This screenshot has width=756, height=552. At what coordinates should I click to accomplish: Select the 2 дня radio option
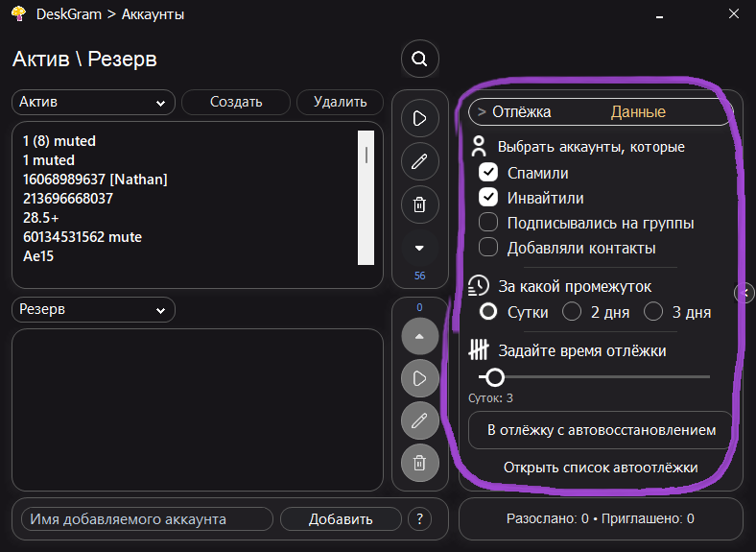point(572,311)
